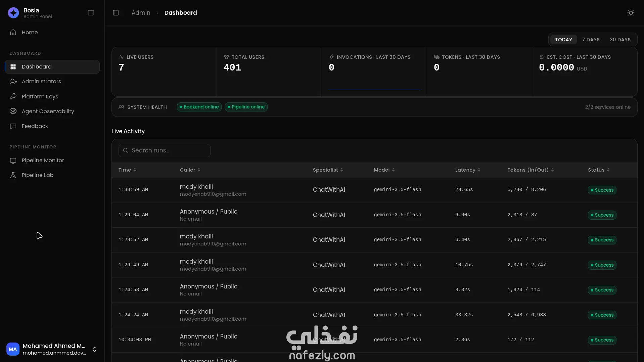This screenshot has height=362, width=644.
Task: Click Success status of 1:33:59 AM run
Action: [x=602, y=190]
